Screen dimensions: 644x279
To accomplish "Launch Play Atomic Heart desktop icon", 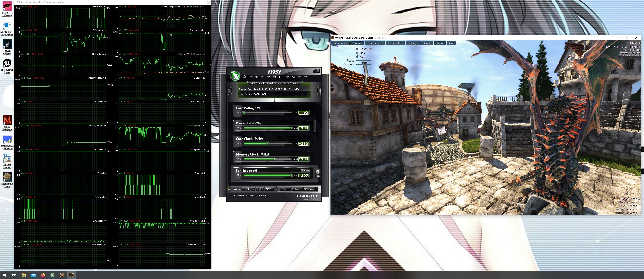I will (7, 66).
